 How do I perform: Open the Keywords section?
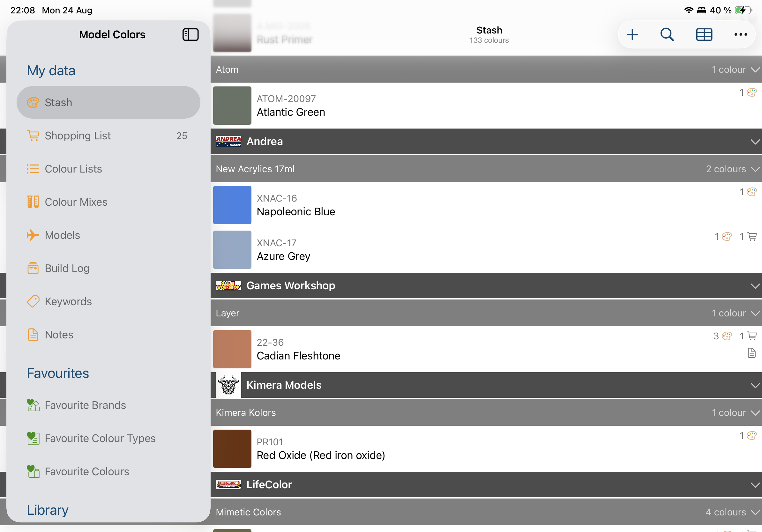[108, 301]
